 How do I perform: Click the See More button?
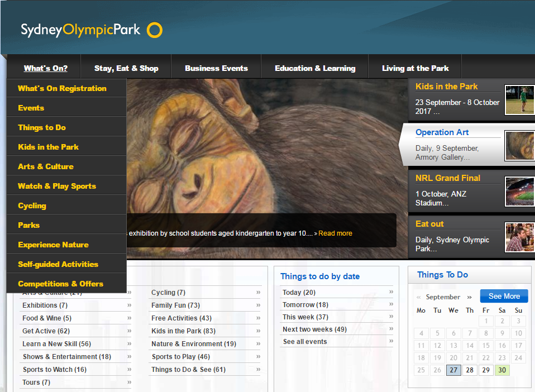click(504, 296)
